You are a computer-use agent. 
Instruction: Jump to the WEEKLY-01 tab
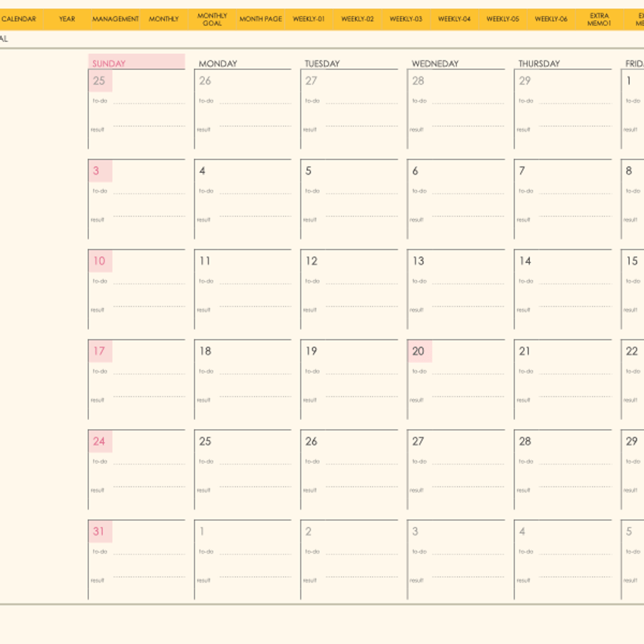point(309,19)
